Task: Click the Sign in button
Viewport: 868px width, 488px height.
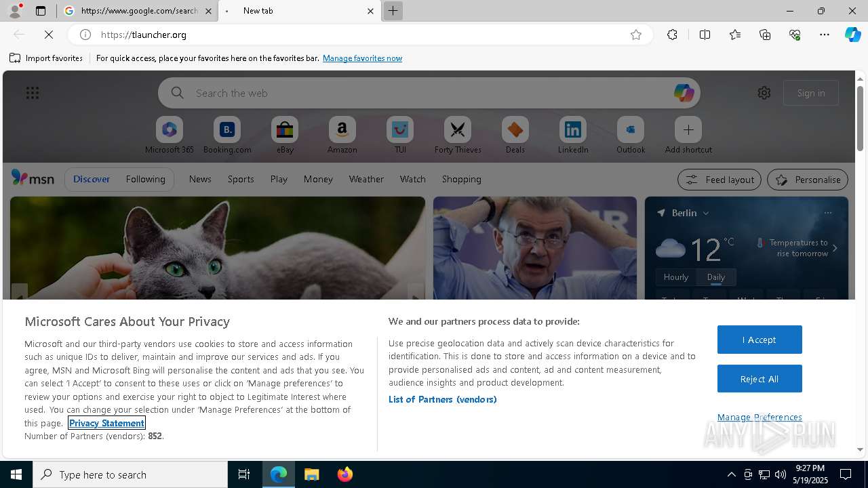Action: tap(811, 93)
